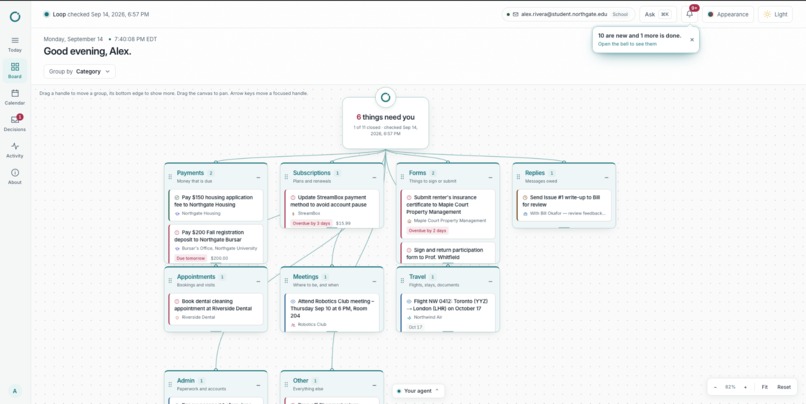Toggle status circle on Submit renter's insurance
The width and height of the screenshot is (806, 404).
click(409, 197)
